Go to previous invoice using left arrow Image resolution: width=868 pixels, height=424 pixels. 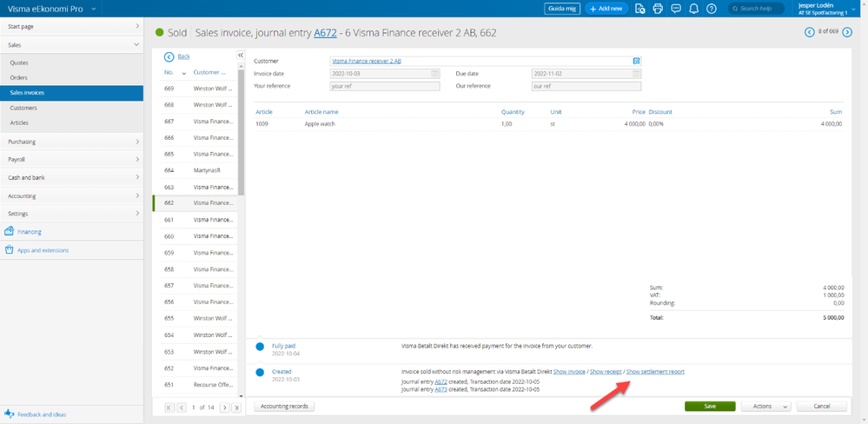click(811, 32)
